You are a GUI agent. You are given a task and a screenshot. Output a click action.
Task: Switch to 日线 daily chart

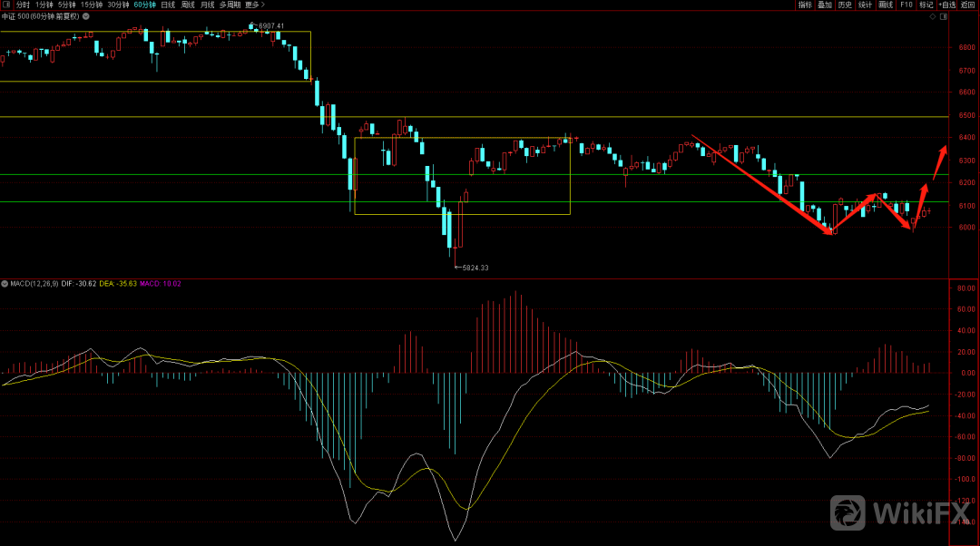click(168, 5)
